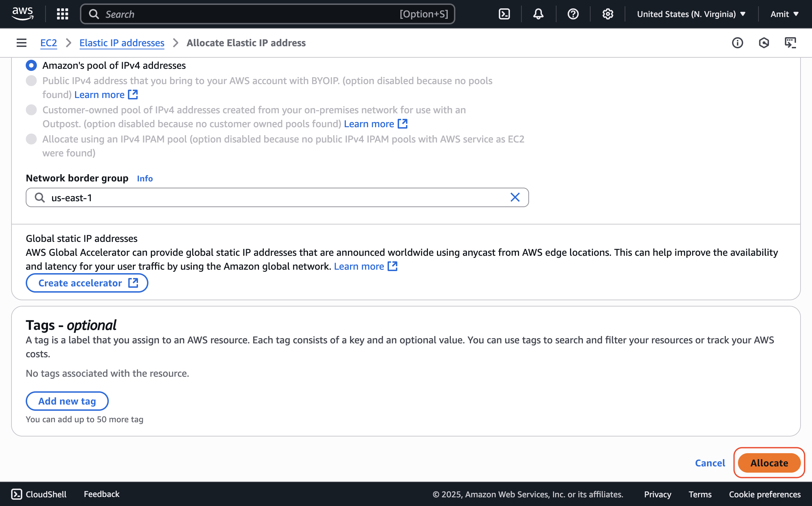
Task: Open the Amit account dropdown
Action: click(x=784, y=14)
